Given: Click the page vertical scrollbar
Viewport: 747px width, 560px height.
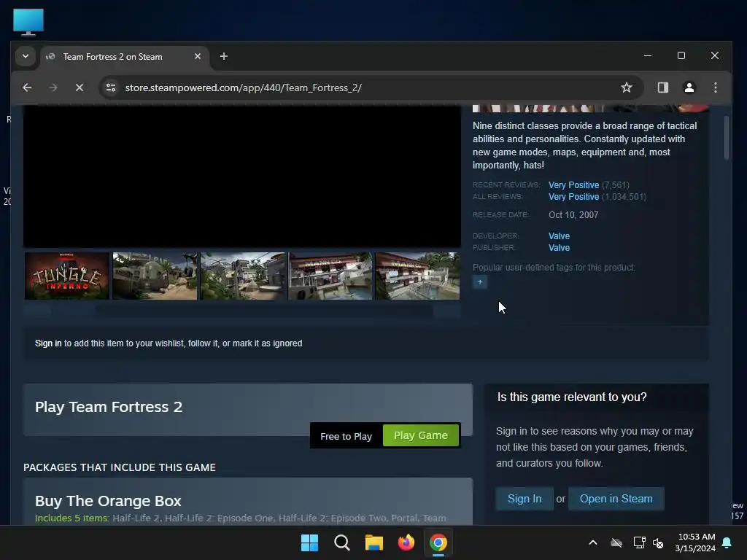Looking at the screenshot, I should click(x=726, y=138).
